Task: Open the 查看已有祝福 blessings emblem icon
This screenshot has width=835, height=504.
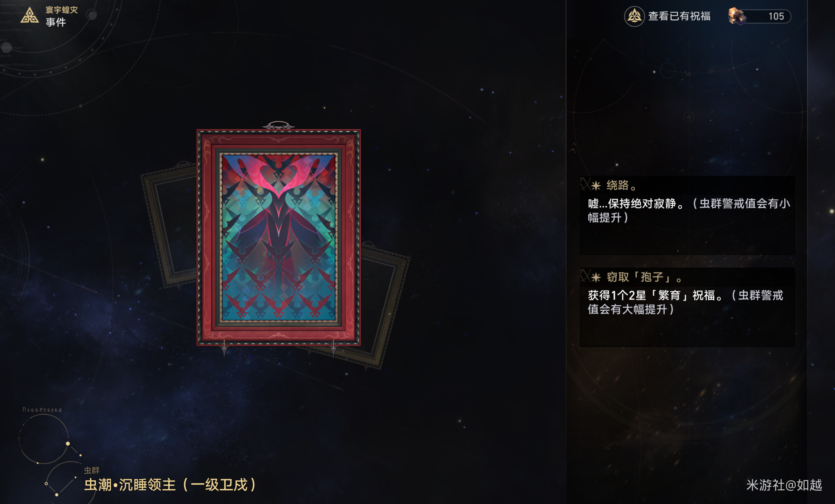Action: pyautogui.click(x=634, y=16)
